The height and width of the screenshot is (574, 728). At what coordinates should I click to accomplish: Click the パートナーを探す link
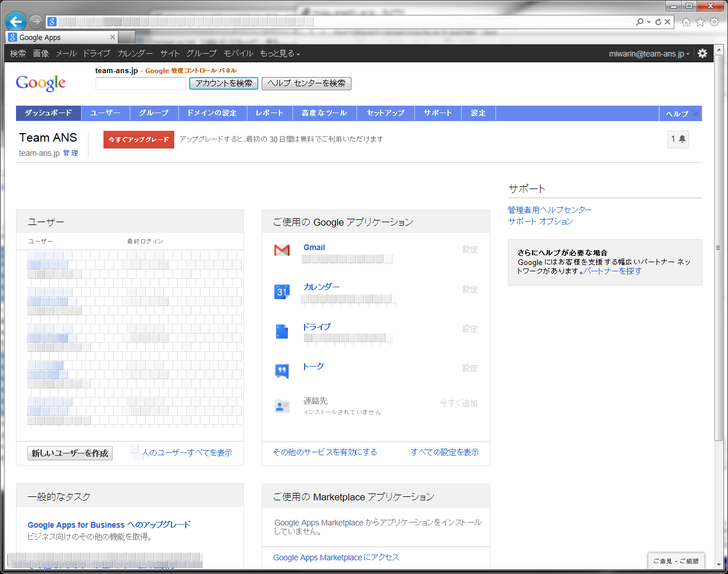click(x=613, y=271)
